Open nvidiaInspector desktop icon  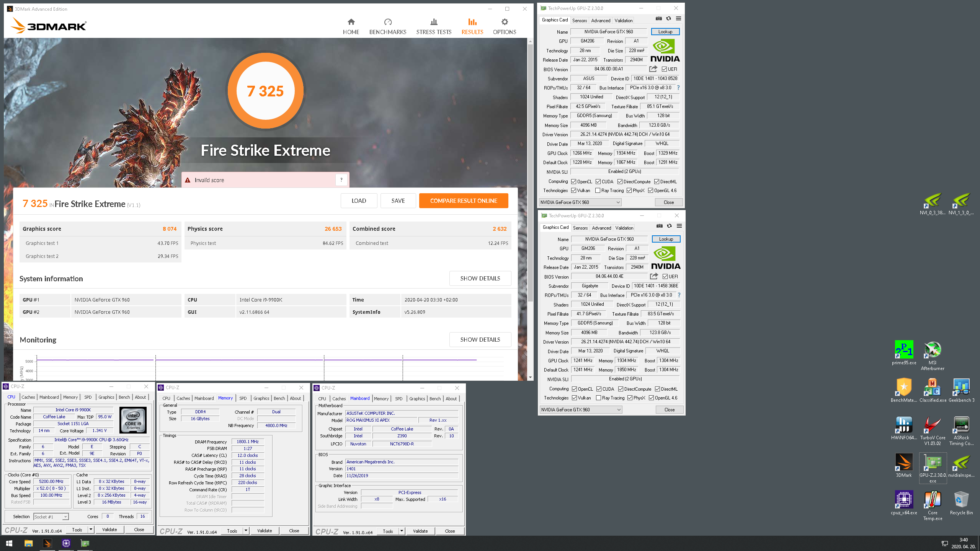[961, 465]
